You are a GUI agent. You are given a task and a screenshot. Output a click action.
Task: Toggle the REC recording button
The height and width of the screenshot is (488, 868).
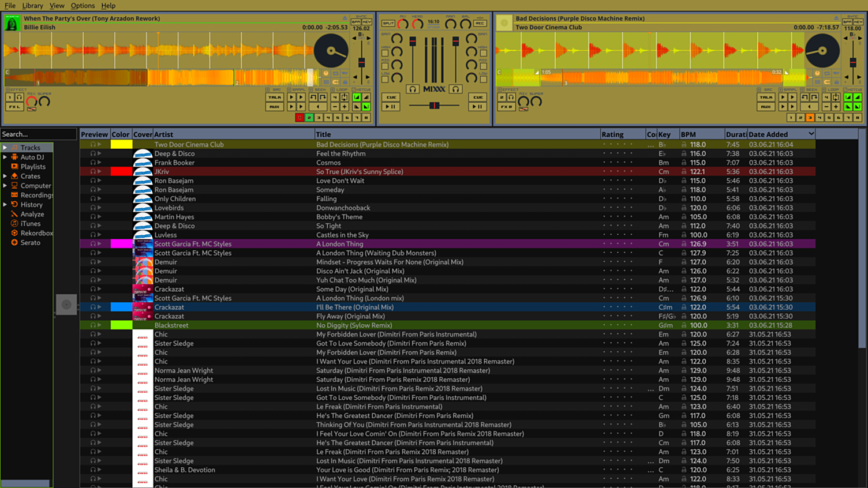[480, 23]
